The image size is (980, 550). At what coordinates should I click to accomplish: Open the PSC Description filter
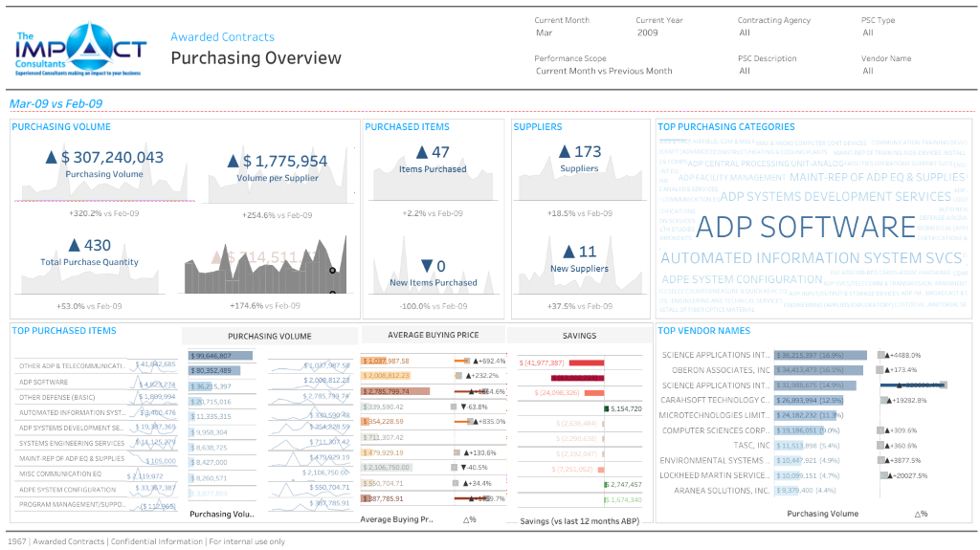tap(745, 71)
